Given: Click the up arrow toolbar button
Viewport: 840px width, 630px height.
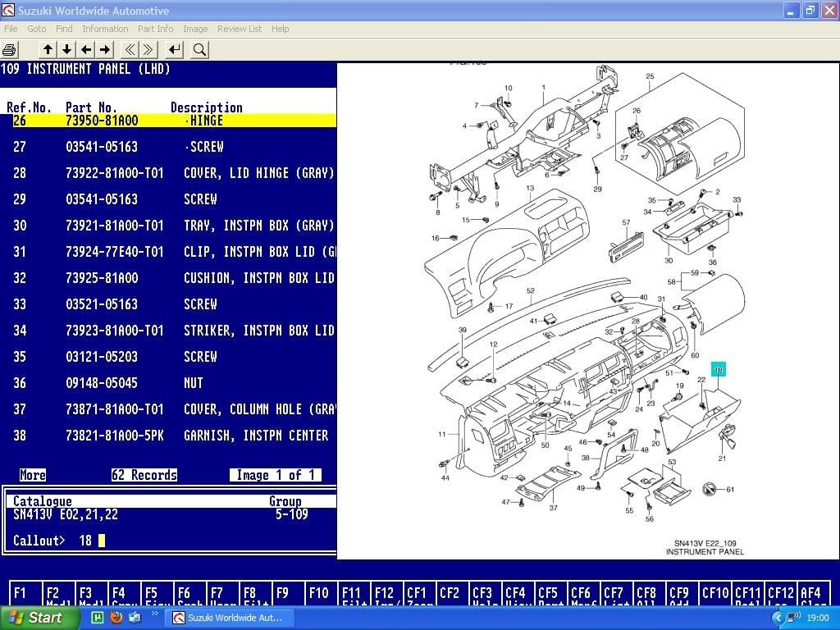Looking at the screenshot, I should [48, 50].
